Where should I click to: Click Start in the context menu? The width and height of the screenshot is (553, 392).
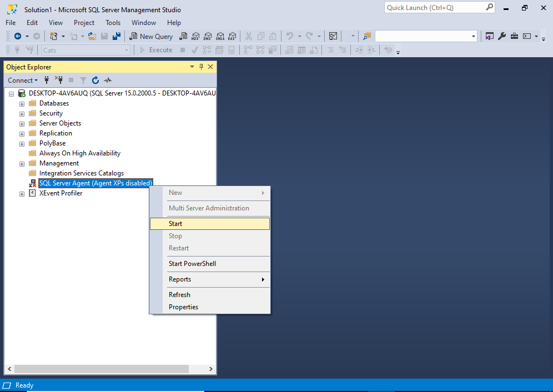coord(175,223)
